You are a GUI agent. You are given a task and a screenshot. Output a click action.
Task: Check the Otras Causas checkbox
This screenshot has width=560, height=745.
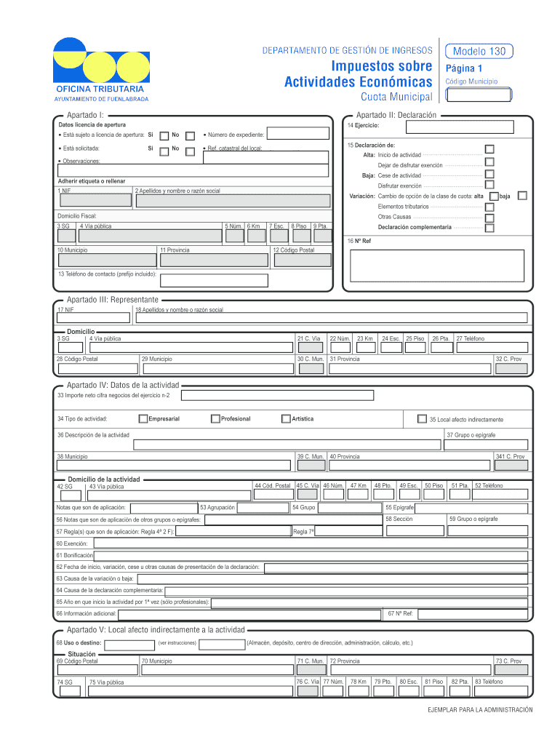click(489, 217)
